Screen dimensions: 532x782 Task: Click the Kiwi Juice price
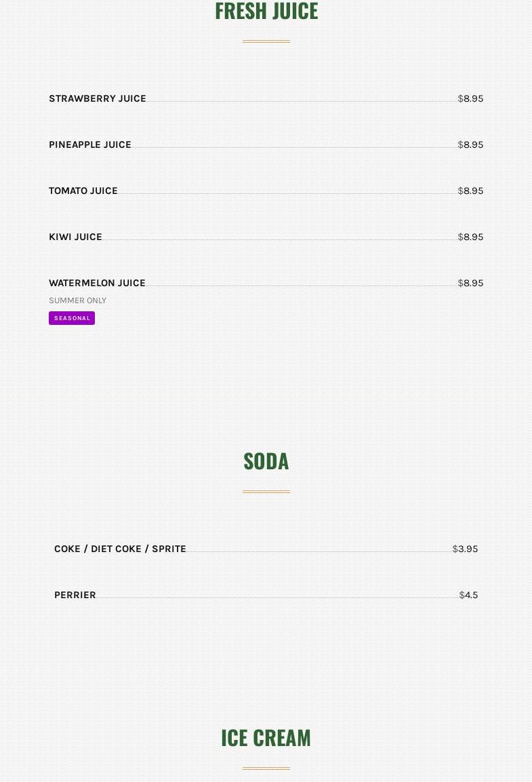tap(470, 237)
